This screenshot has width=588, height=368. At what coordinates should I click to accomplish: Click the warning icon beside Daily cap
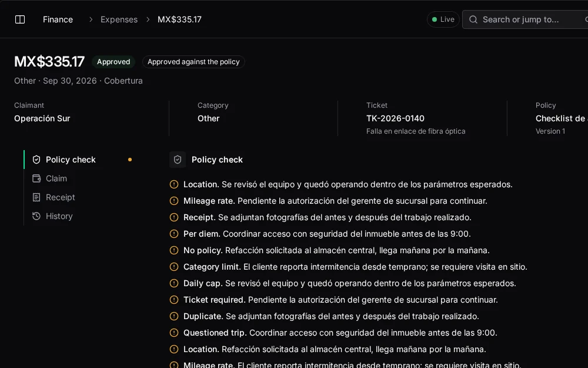(x=174, y=283)
